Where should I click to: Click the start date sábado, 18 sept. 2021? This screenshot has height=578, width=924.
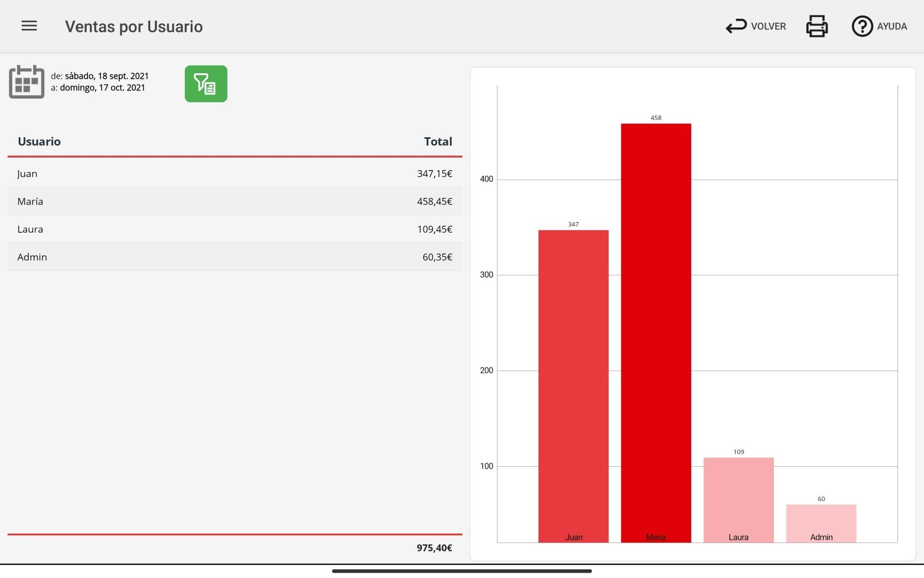(107, 76)
